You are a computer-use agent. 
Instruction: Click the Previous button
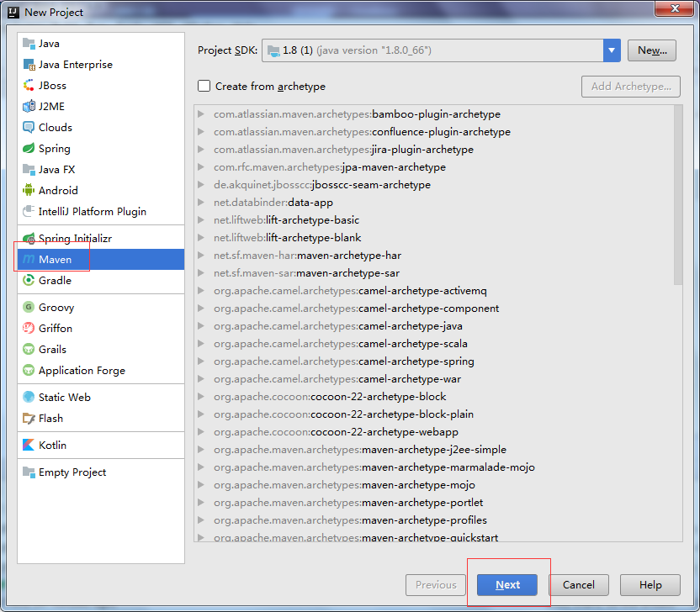[x=436, y=585]
